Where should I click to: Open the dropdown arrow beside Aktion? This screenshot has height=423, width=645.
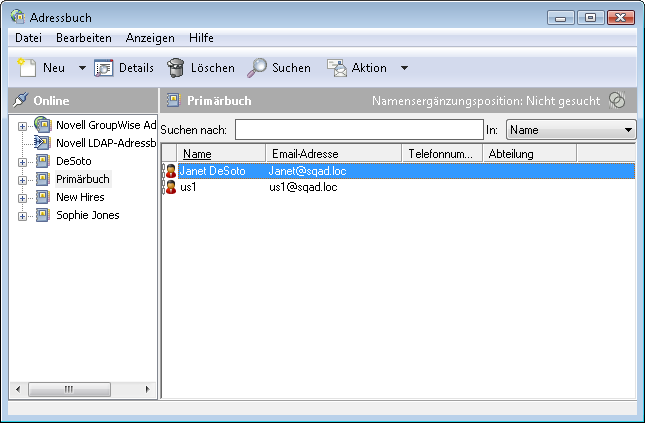(x=404, y=68)
